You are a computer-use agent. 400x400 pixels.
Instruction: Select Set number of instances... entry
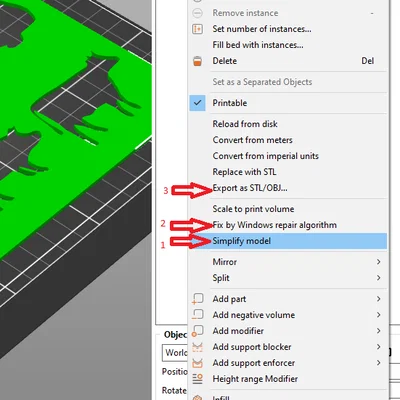262,29
